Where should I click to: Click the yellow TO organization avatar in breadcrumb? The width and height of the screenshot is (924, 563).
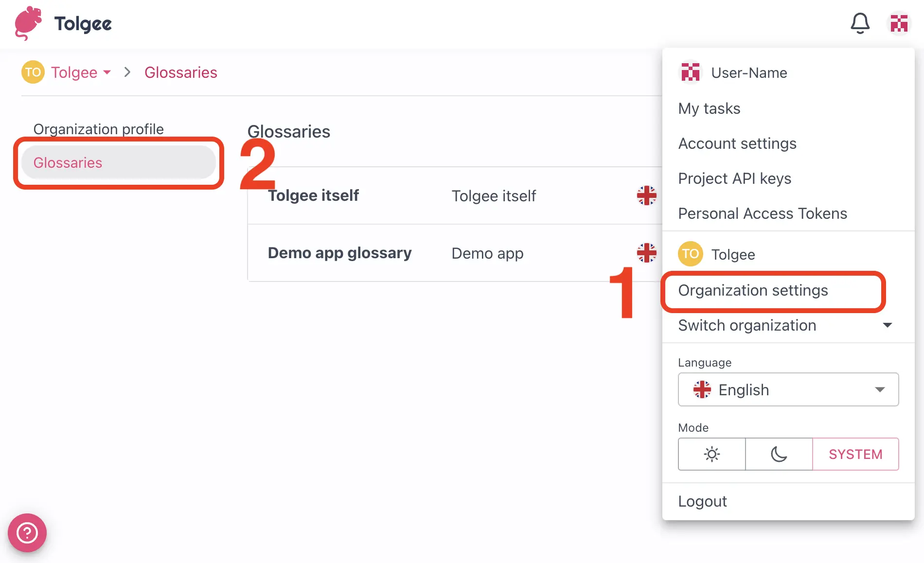click(x=33, y=72)
